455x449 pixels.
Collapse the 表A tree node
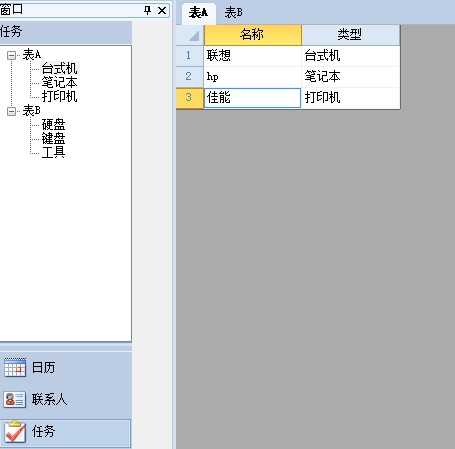(x=11, y=55)
